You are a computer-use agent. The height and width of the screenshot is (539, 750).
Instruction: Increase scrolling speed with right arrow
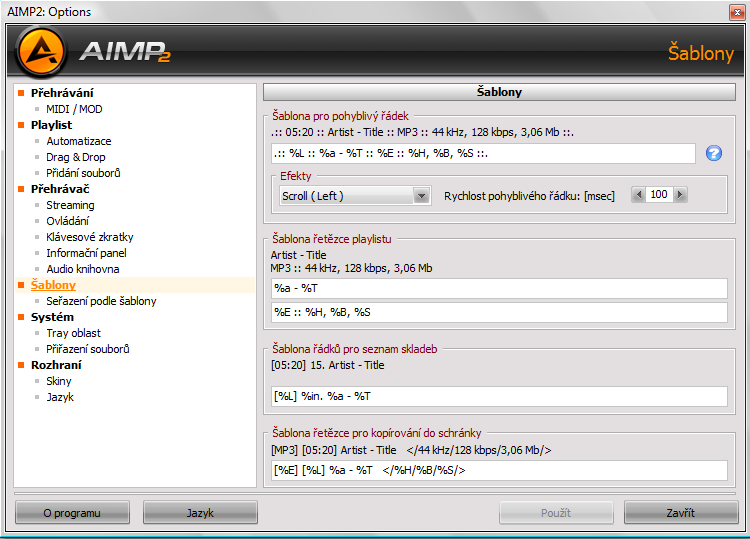680,195
